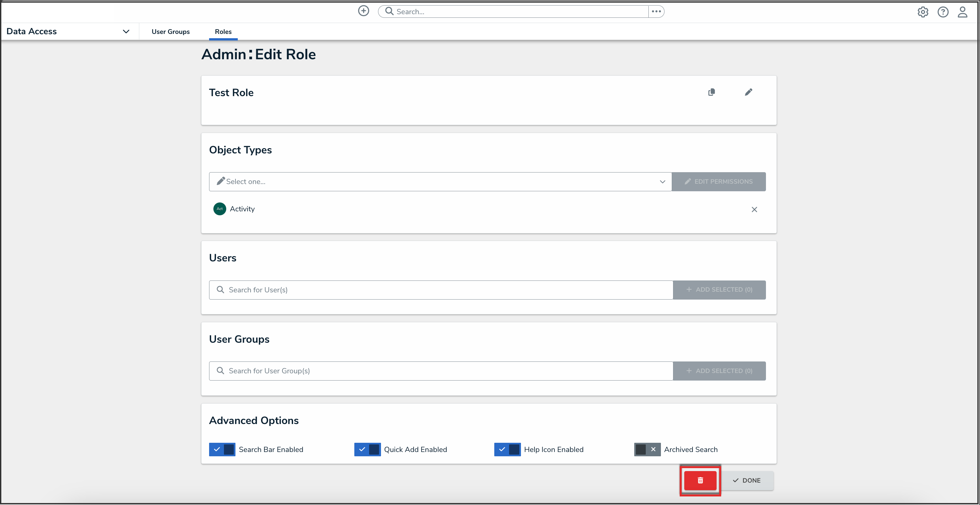
Task: Toggle Help Icon Enabled switch
Action: [507, 449]
